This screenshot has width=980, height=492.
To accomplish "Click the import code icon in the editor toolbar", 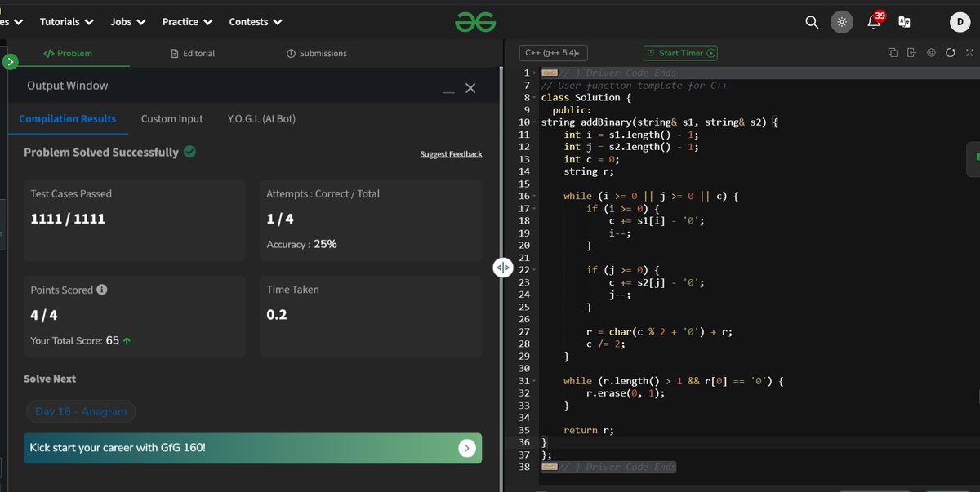I will click(x=912, y=53).
